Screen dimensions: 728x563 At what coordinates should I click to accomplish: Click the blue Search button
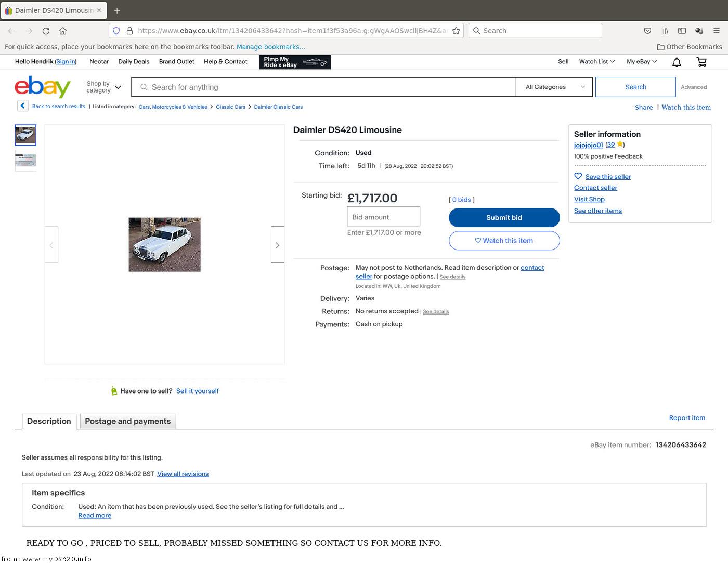[635, 87]
